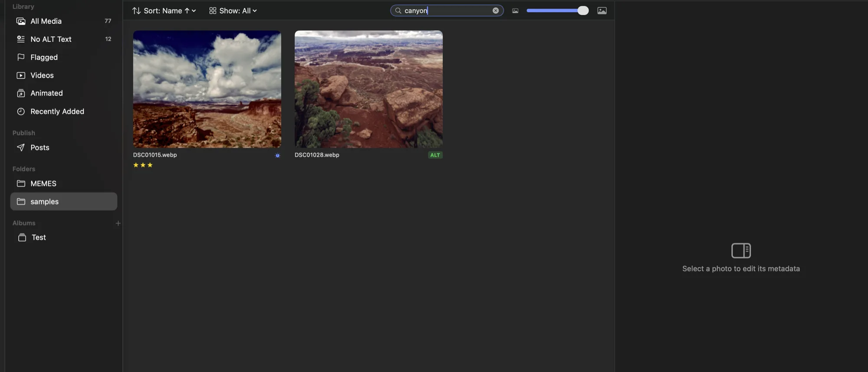Click the No ALT Text icon
The height and width of the screenshot is (372, 868).
pos(21,39)
